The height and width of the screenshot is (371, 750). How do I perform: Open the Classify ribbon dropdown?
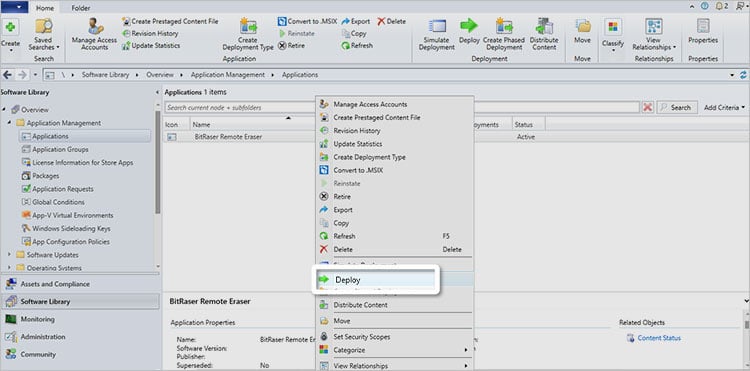tap(613, 35)
